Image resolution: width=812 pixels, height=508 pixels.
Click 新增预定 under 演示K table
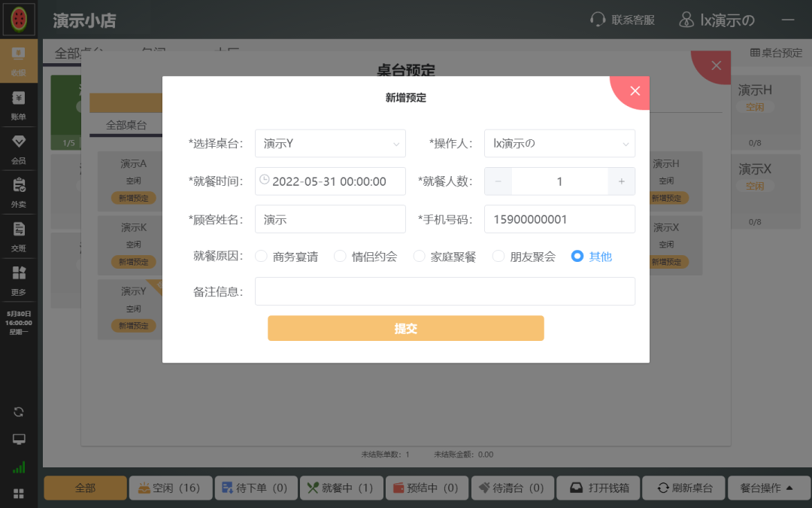[x=134, y=262]
